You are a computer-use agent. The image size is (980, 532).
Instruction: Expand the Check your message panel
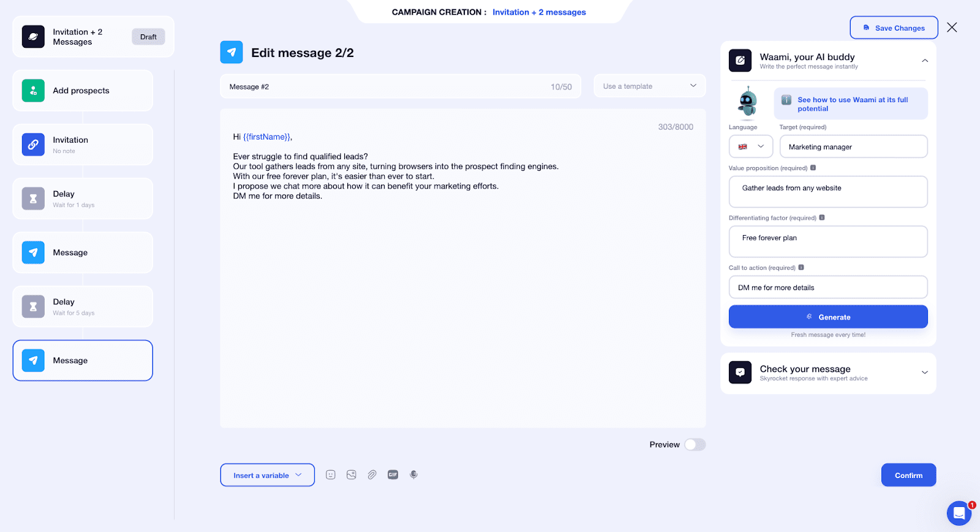coord(924,372)
